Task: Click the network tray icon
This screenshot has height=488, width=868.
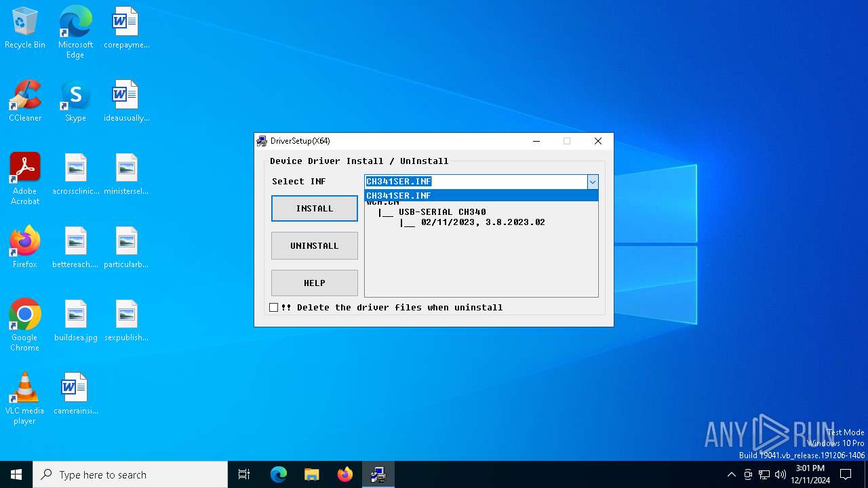Action: coord(764,474)
